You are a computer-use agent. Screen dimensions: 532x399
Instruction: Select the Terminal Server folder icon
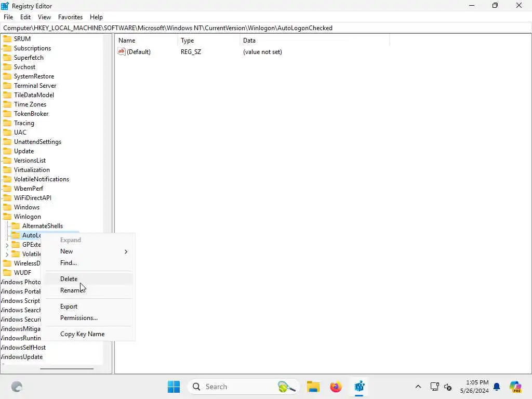pyautogui.click(x=7, y=86)
